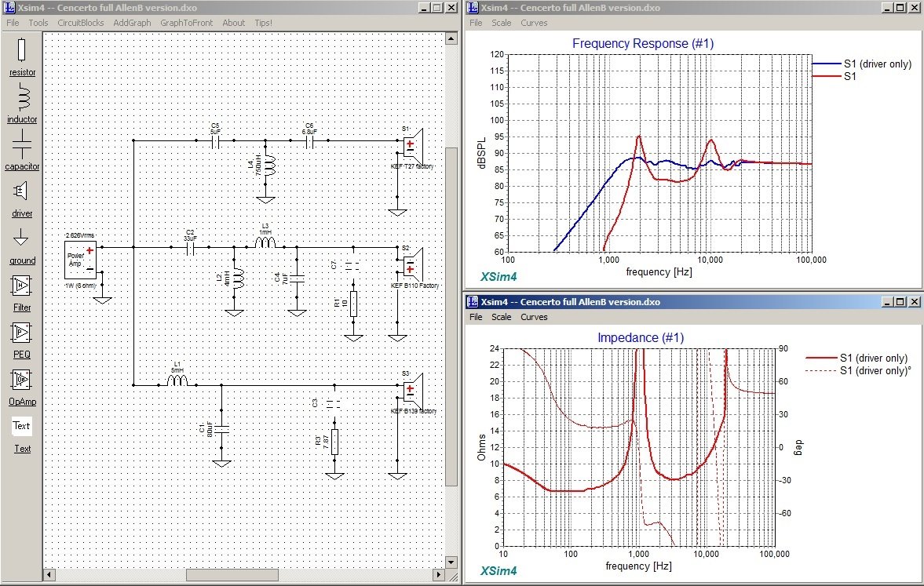
Task: Select disabled capacitor C3 in the schematic
Action: (x=334, y=403)
